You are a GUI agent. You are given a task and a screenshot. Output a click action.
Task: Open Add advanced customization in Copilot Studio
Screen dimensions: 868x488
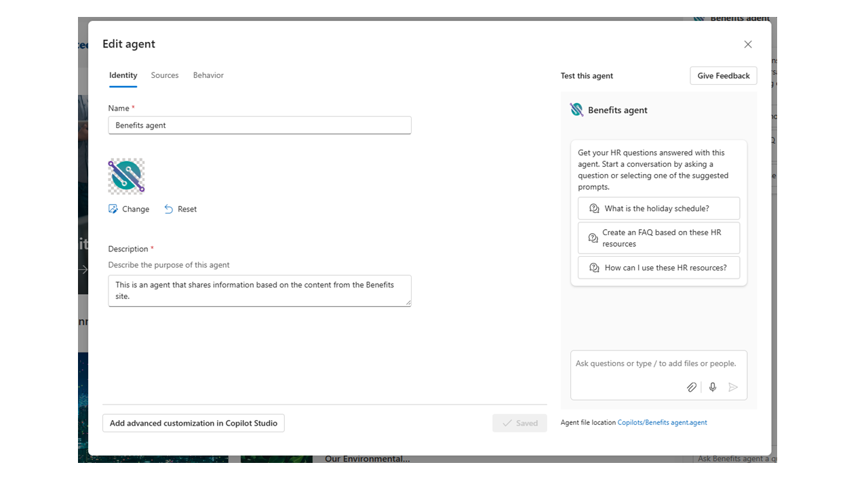193,423
